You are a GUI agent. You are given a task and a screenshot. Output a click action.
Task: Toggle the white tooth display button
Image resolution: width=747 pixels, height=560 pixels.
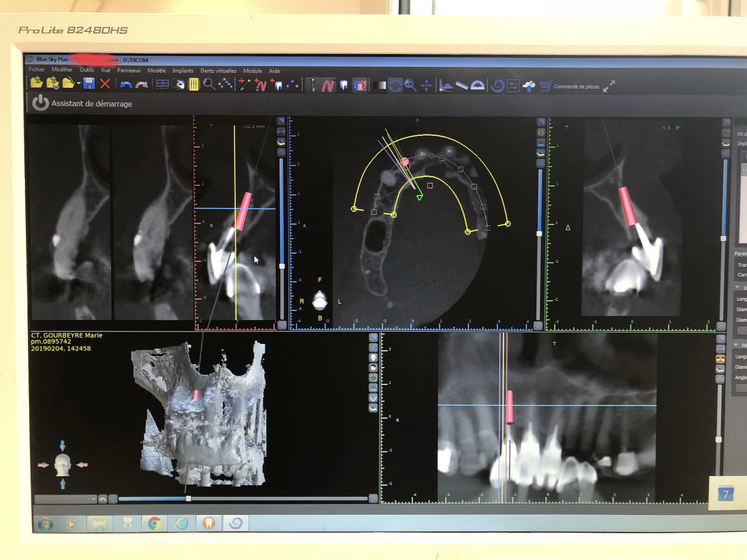click(344, 85)
